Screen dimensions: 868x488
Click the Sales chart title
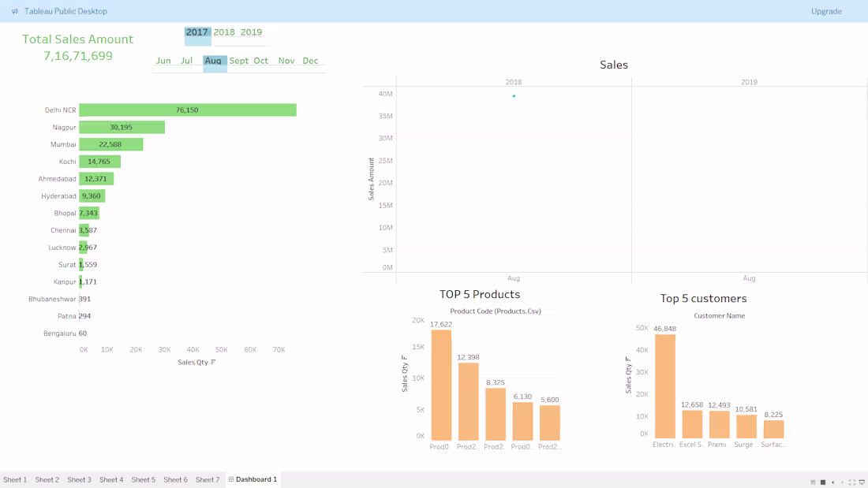(613, 65)
